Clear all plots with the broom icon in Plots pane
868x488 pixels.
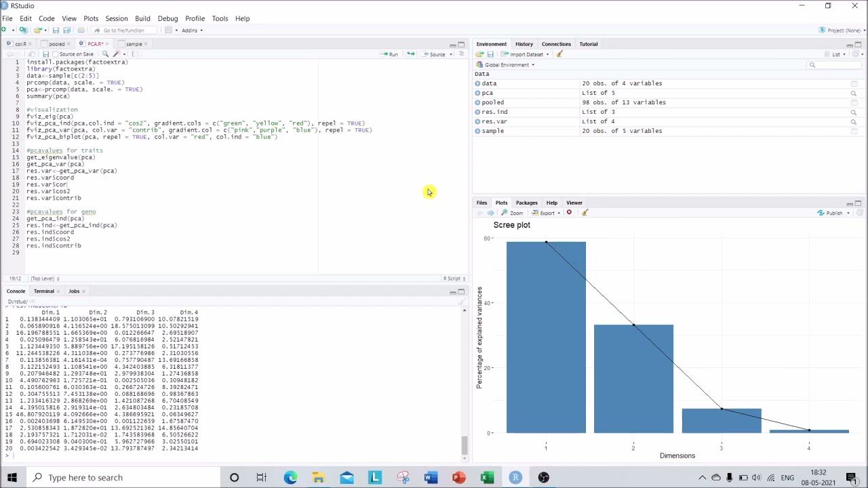click(585, 213)
